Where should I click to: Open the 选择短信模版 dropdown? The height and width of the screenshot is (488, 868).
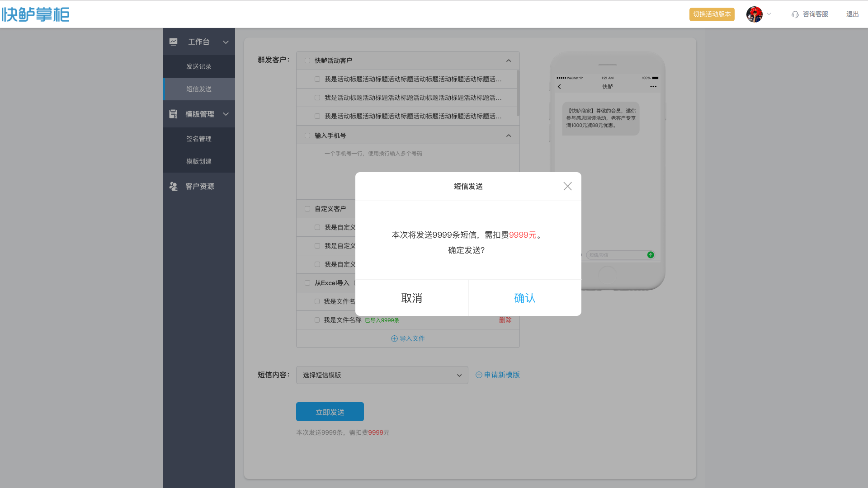point(382,375)
